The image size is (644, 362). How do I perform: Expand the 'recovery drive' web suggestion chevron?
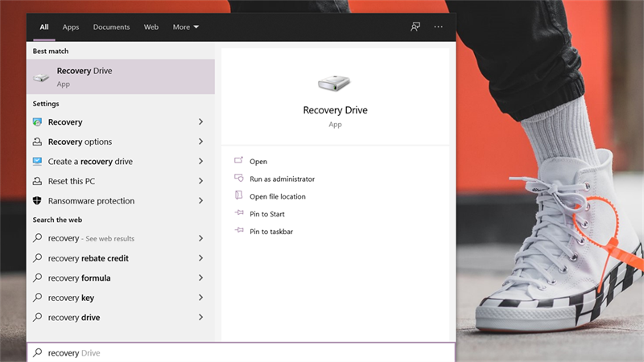(200, 317)
